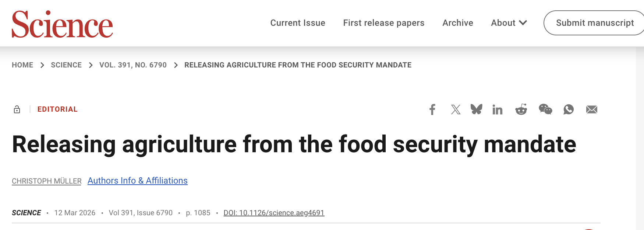Open Vol. 391, No. 6790 breadcrumb
This screenshot has width=644, height=230.
[x=133, y=65]
